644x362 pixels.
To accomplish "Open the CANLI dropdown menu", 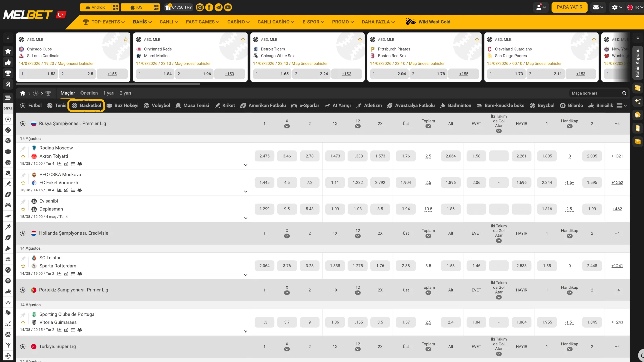I will pyautogui.click(x=169, y=22).
